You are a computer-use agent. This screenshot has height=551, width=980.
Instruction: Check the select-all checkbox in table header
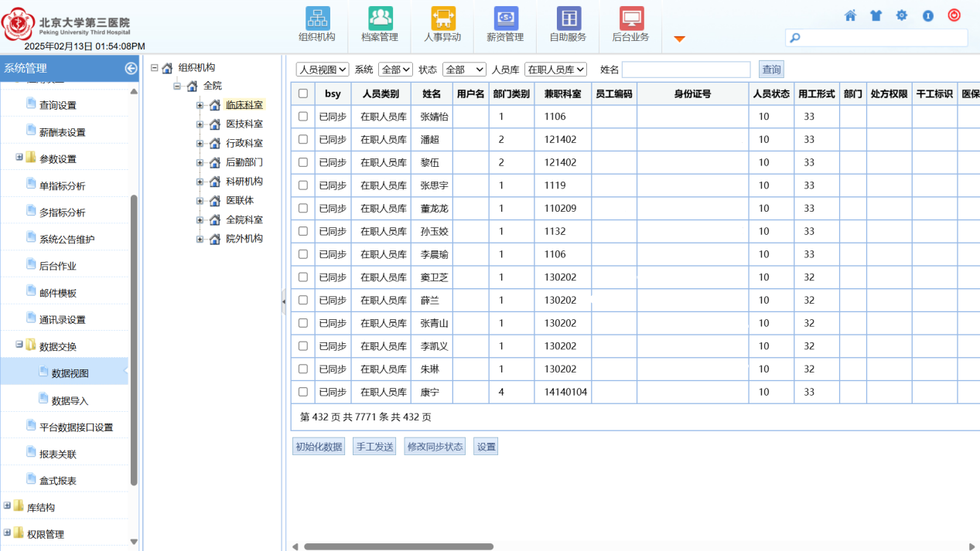[303, 94]
